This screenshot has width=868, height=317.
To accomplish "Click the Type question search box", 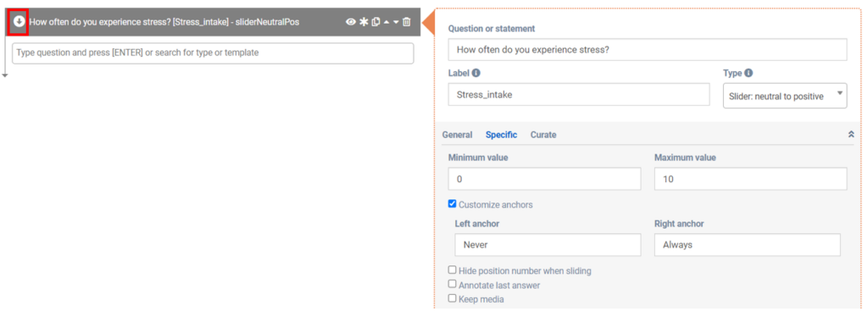I will (213, 53).
